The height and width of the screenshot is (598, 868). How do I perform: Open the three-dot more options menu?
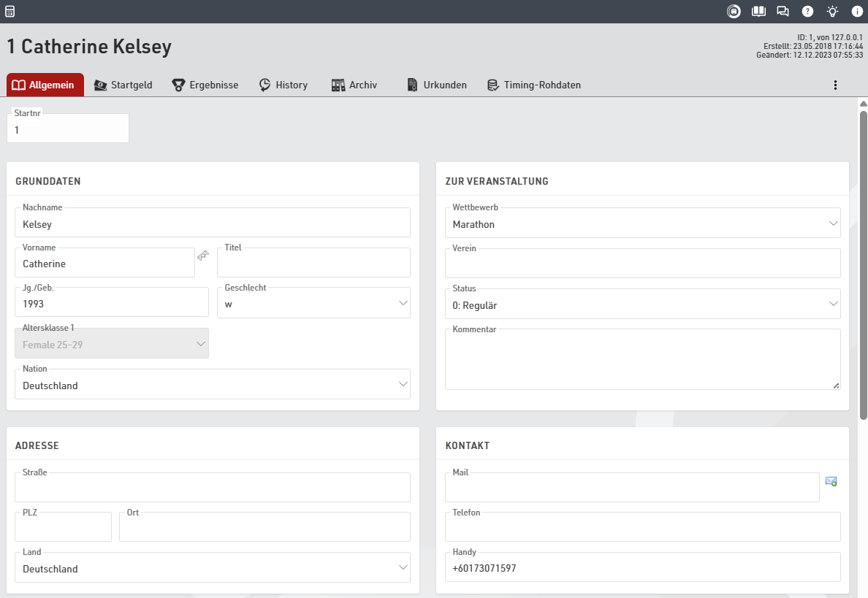(x=836, y=85)
